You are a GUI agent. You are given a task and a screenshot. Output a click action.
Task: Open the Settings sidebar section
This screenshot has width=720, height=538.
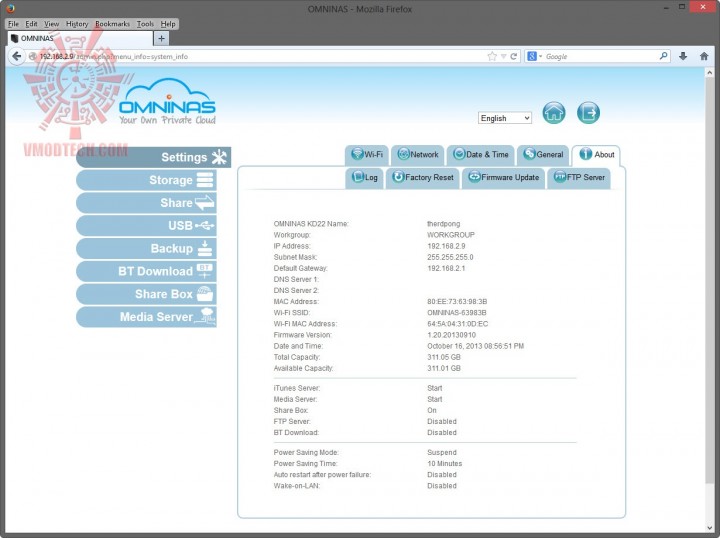click(x=153, y=157)
